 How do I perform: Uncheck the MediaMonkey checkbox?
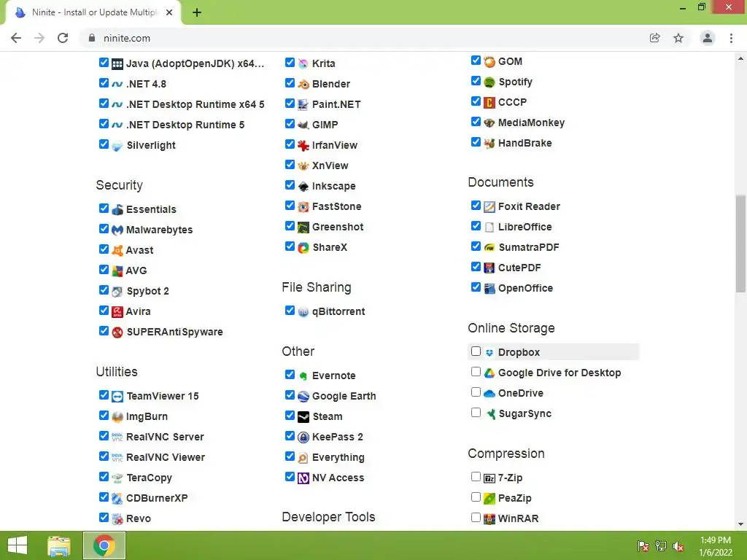tap(476, 122)
